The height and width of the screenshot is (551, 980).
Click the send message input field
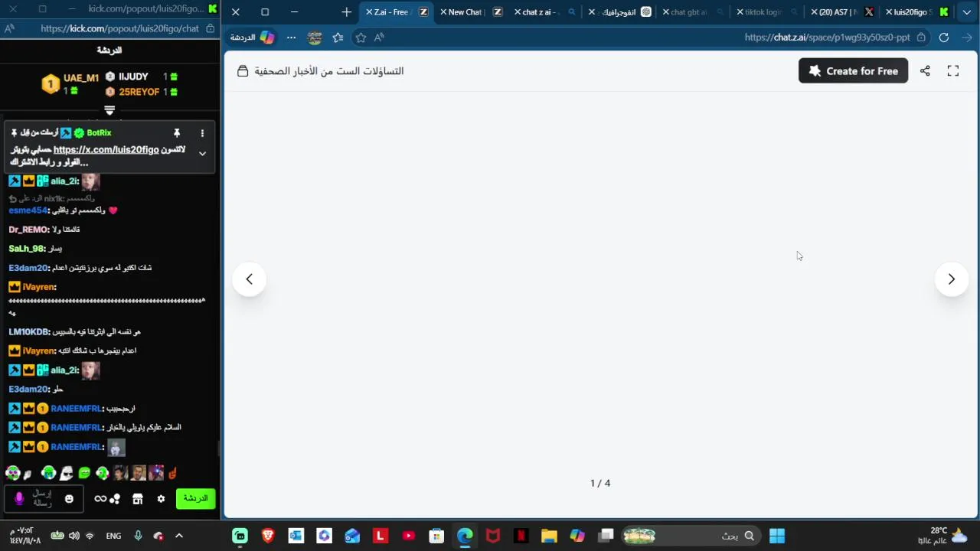(43, 499)
